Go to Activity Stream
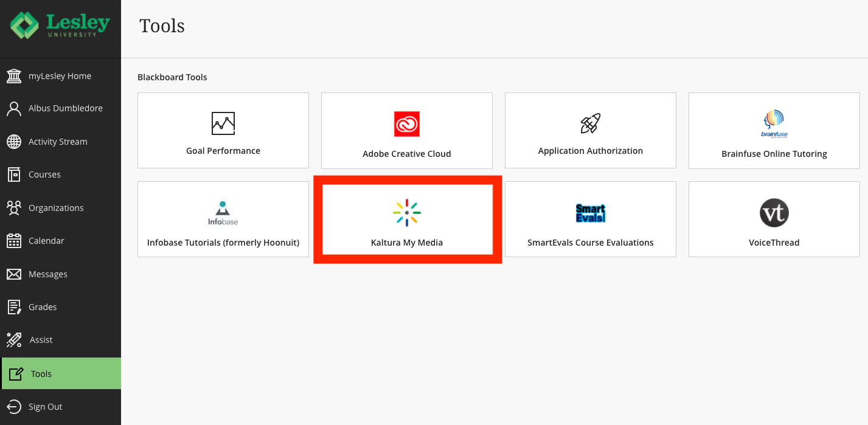The width and height of the screenshot is (868, 425). 60,142
